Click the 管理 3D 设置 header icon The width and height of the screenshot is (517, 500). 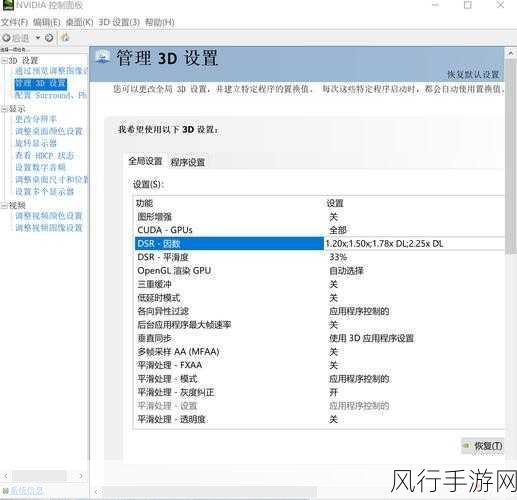(x=103, y=56)
